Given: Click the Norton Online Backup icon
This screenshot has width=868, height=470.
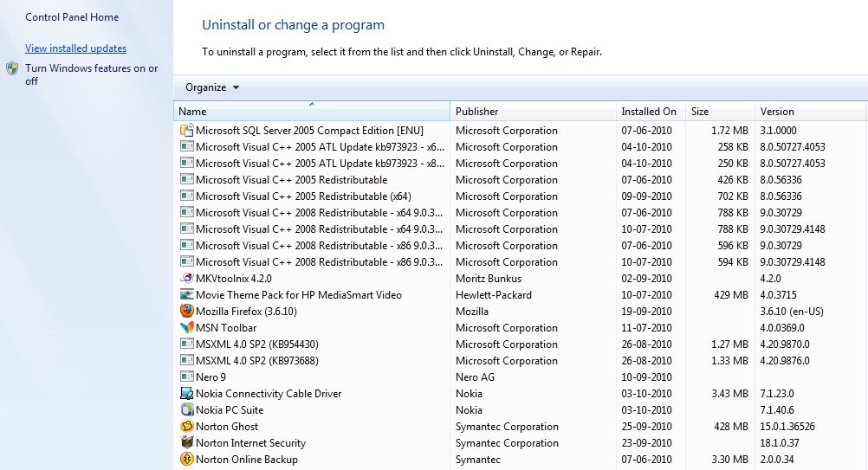Looking at the screenshot, I should [186, 460].
